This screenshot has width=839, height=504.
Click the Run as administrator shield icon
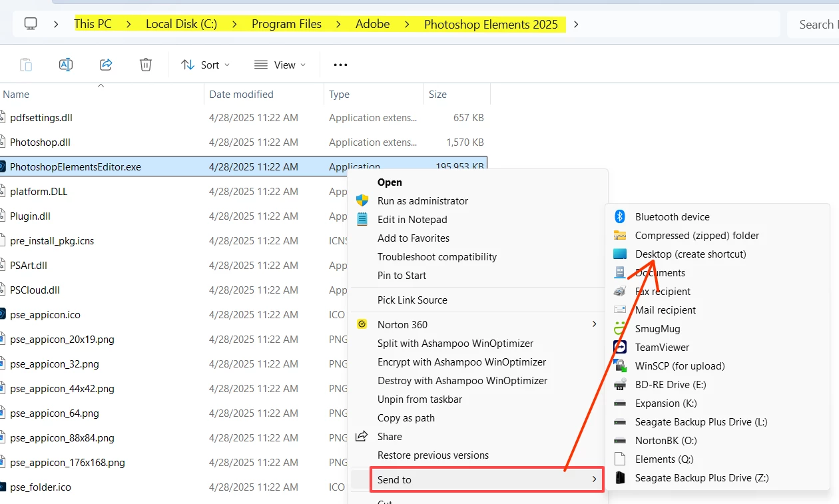362,200
